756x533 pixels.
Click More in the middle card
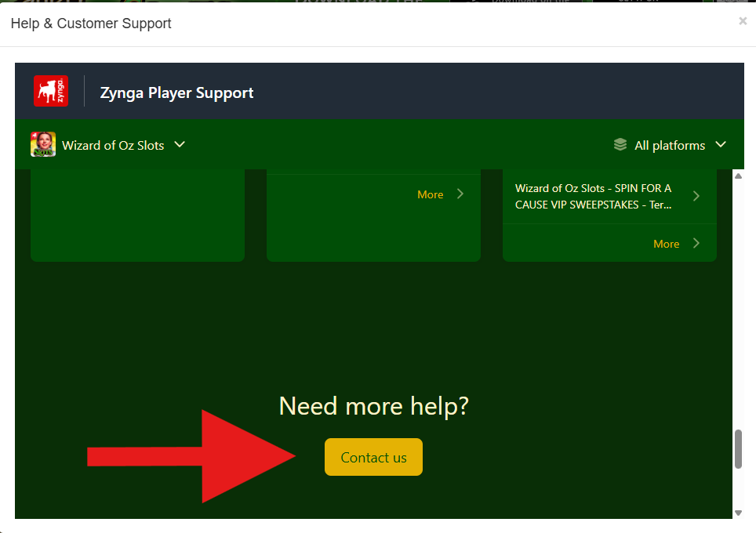click(430, 194)
